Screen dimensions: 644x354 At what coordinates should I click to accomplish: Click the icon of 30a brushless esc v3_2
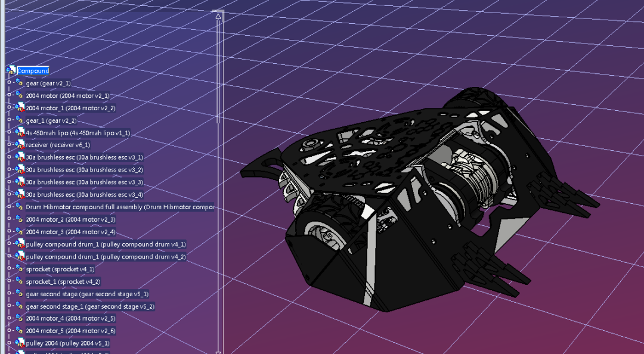click(x=19, y=169)
